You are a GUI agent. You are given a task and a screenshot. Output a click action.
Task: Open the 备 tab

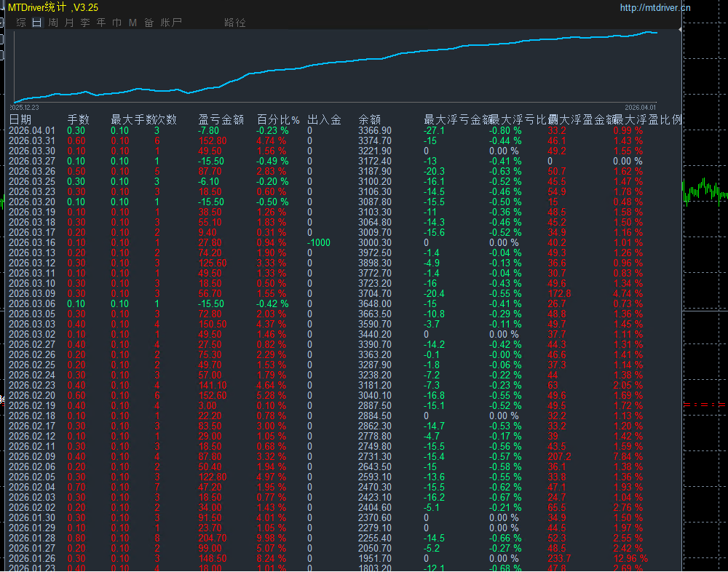149,23
